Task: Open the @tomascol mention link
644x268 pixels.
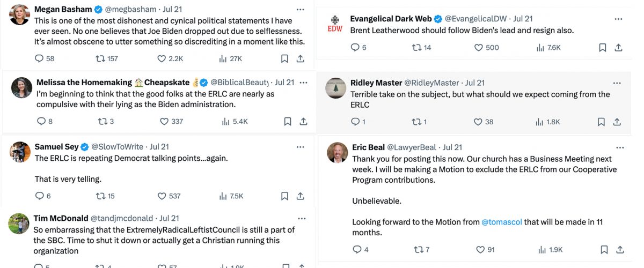Action: pos(502,222)
